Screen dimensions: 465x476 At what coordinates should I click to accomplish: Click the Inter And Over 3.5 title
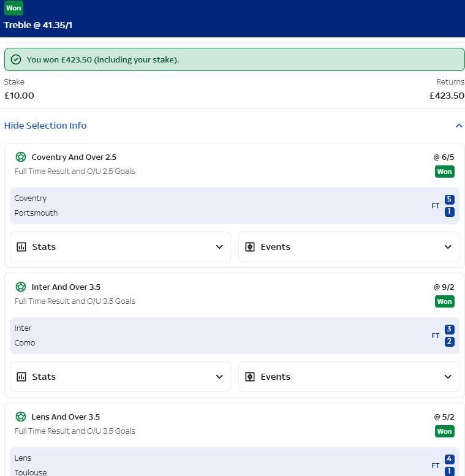tap(66, 287)
